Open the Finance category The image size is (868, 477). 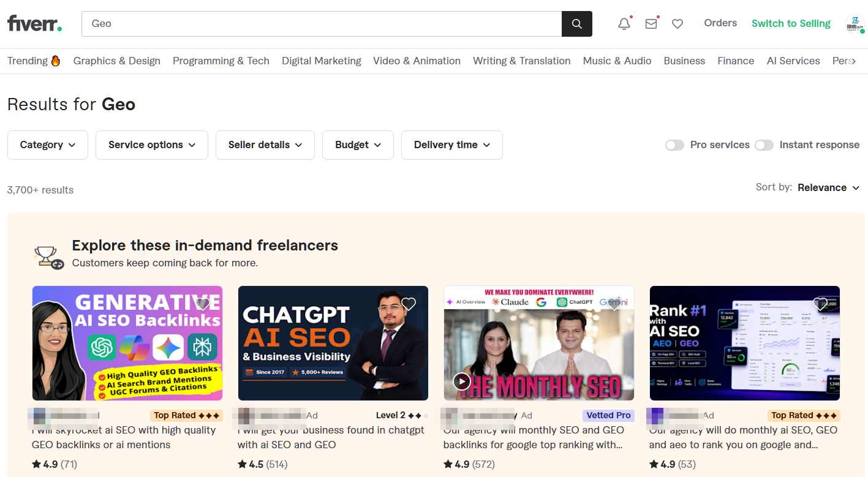point(736,61)
